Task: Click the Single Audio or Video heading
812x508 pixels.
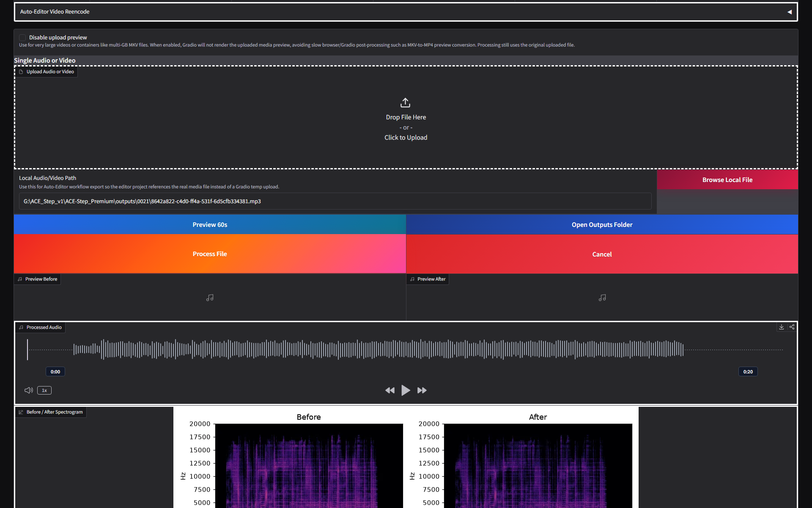Action: [x=45, y=61]
